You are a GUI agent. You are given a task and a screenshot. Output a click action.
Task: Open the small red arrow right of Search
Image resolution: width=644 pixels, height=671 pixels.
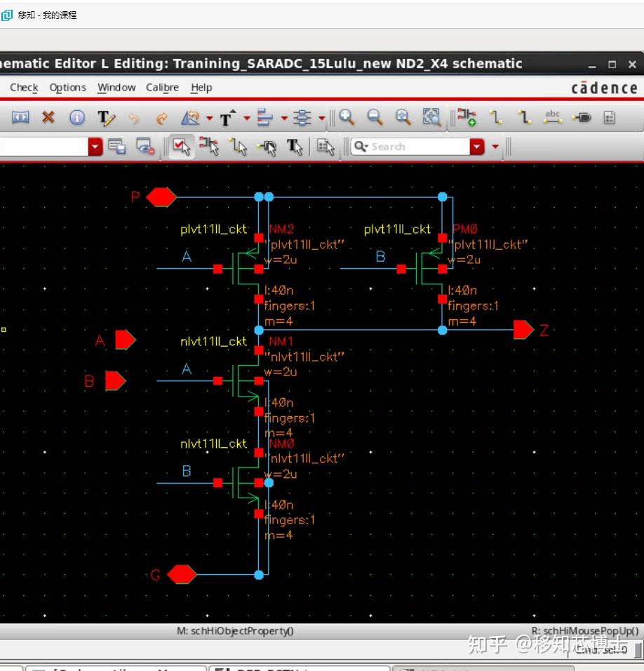click(495, 147)
